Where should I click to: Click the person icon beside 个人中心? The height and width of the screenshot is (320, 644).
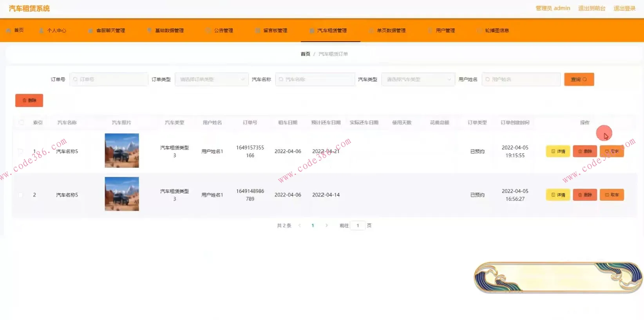point(42,31)
